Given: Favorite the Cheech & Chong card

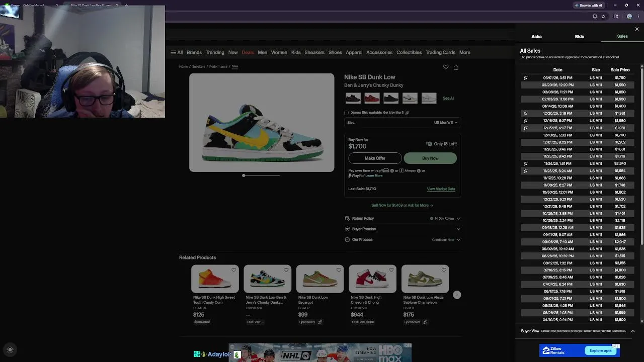Looking at the screenshot, I should [391, 270].
